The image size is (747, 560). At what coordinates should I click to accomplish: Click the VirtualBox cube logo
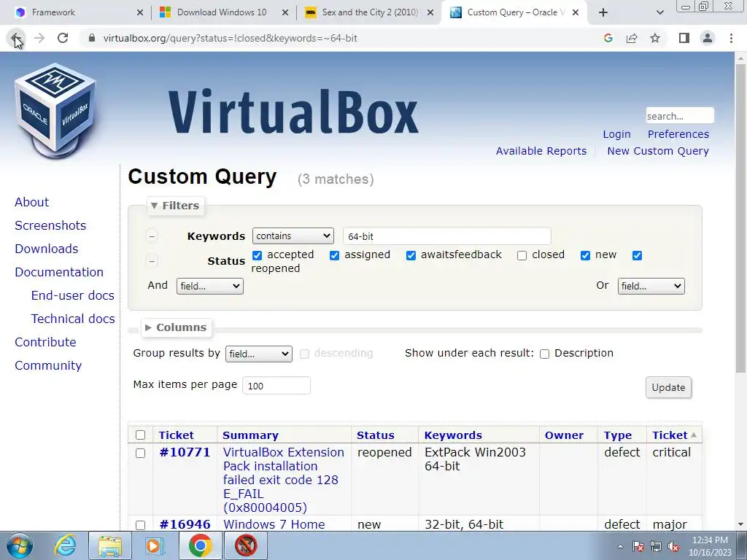coord(55,111)
